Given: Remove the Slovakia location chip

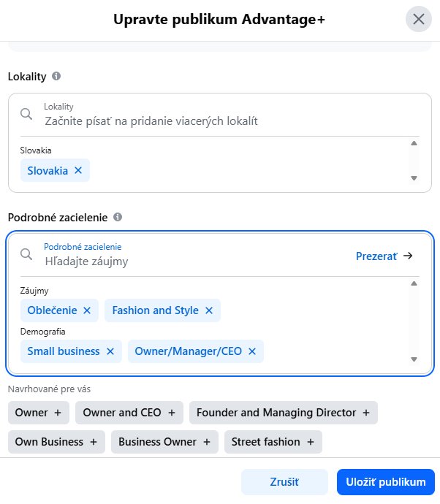Looking at the screenshot, I should coord(78,170).
